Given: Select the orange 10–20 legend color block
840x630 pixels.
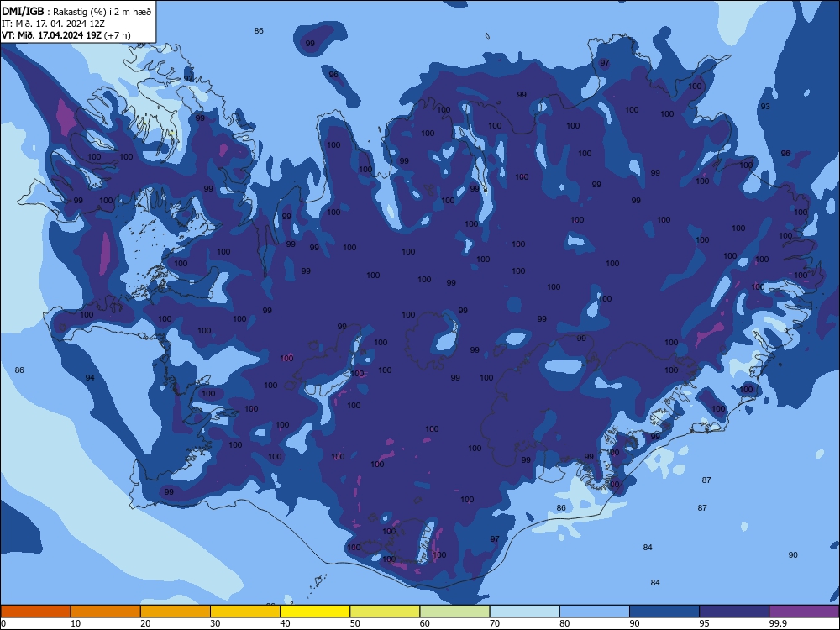Looking at the screenshot, I should tap(106, 612).
